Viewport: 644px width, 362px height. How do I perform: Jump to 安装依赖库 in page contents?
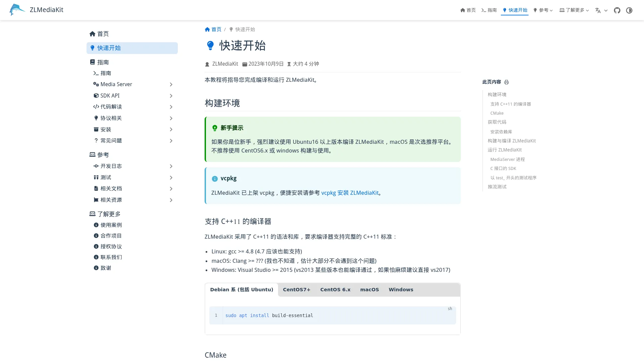click(x=501, y=132)
